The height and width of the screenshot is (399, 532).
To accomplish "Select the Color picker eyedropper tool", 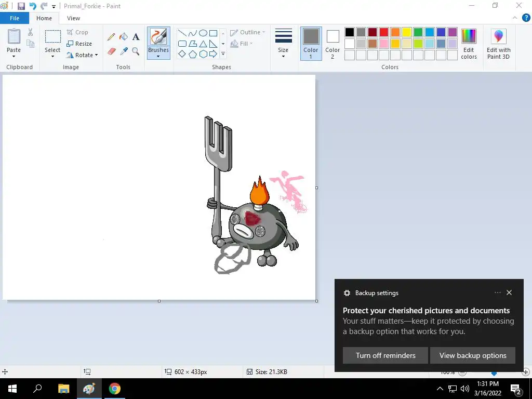I will point(124,51).
